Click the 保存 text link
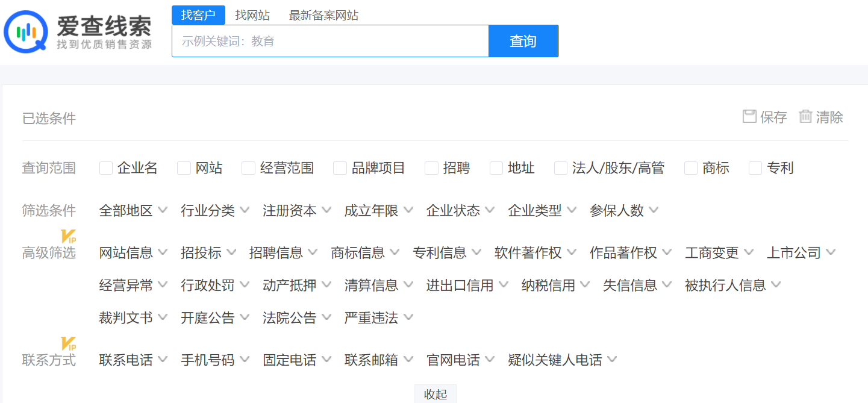 [x=773, y=117]
